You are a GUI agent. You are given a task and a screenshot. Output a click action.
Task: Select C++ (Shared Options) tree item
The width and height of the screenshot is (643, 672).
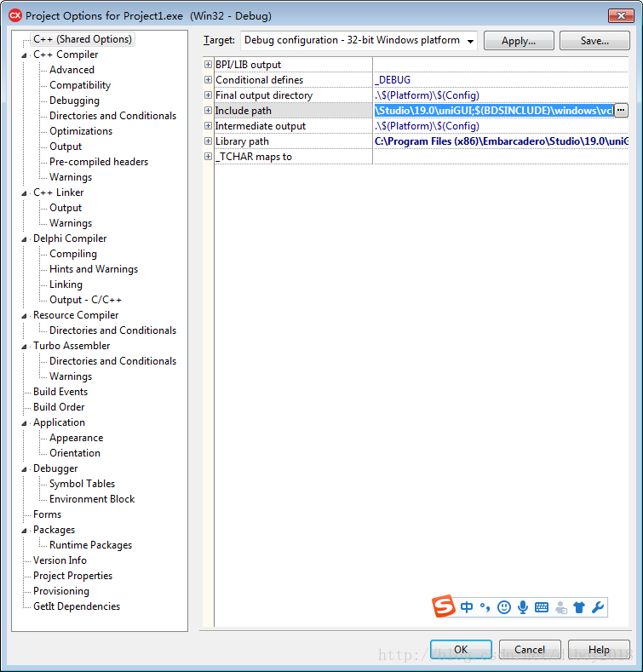(x=83, y=39)
